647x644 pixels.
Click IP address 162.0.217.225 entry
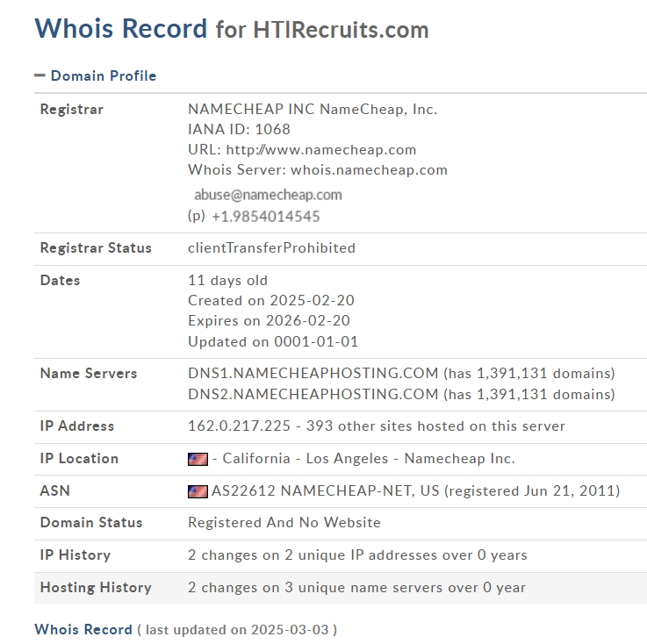[x=240, y=426]
